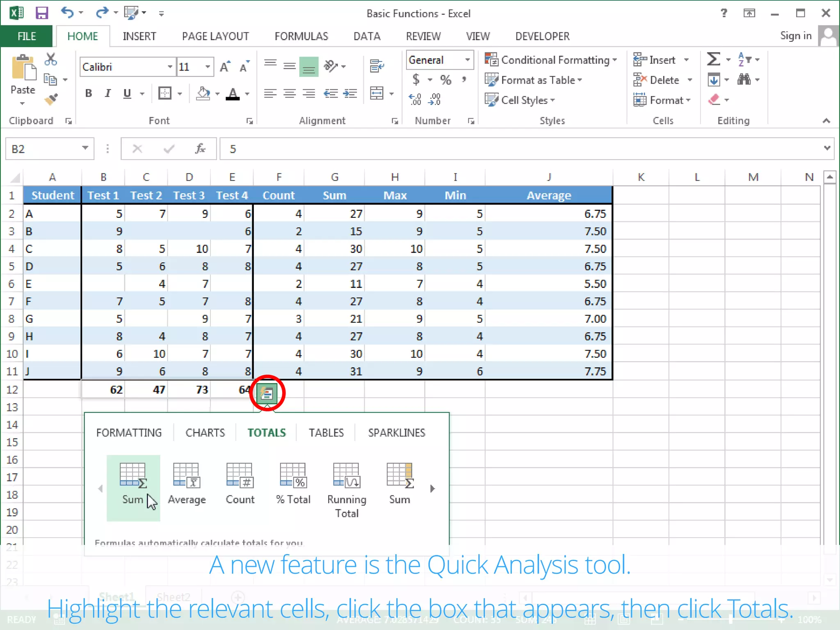Screen dimensions: 840x630
Task: Switch to the FORMULAS ribbon tab
Action: 301,36
